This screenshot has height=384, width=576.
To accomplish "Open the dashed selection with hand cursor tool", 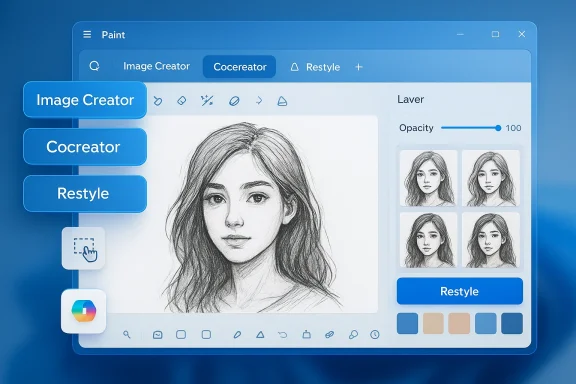I will point(84,248).
